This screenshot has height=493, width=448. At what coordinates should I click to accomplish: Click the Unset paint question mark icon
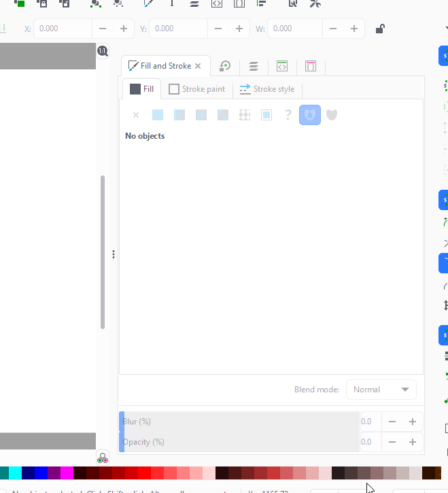288,115
